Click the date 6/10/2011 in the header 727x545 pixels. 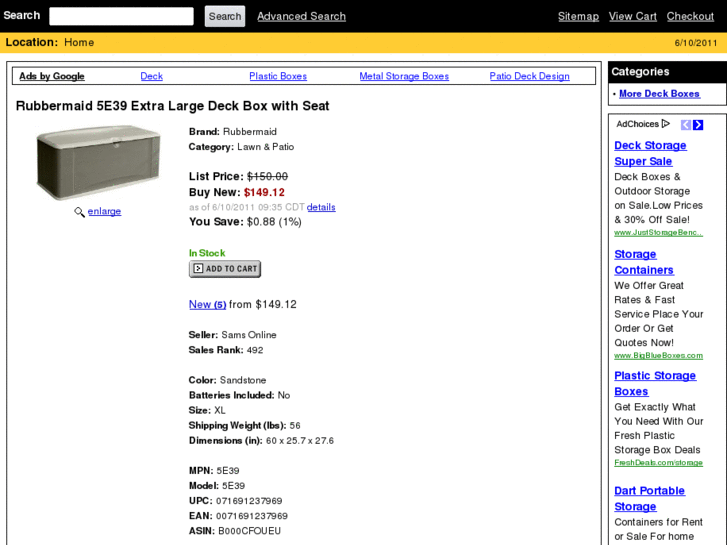[x=696, y=43]
